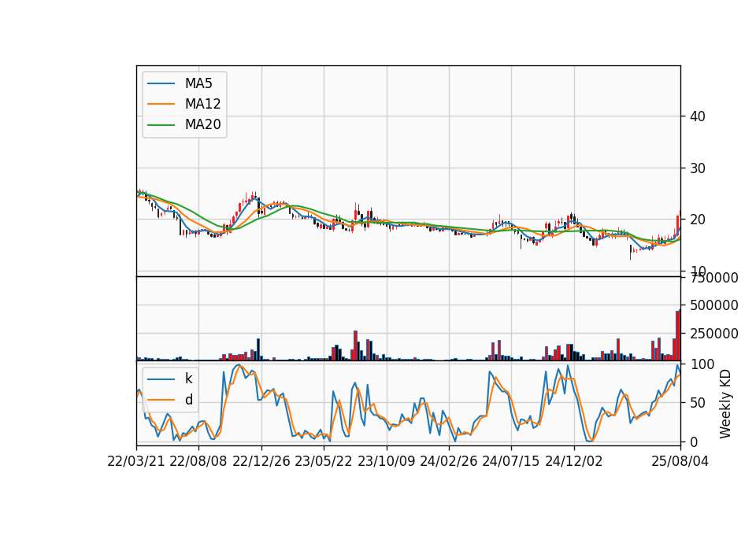Click the 22/03/21 date axis label
Image resolution: width=756 pixels, height=543 pixels.
136,461
